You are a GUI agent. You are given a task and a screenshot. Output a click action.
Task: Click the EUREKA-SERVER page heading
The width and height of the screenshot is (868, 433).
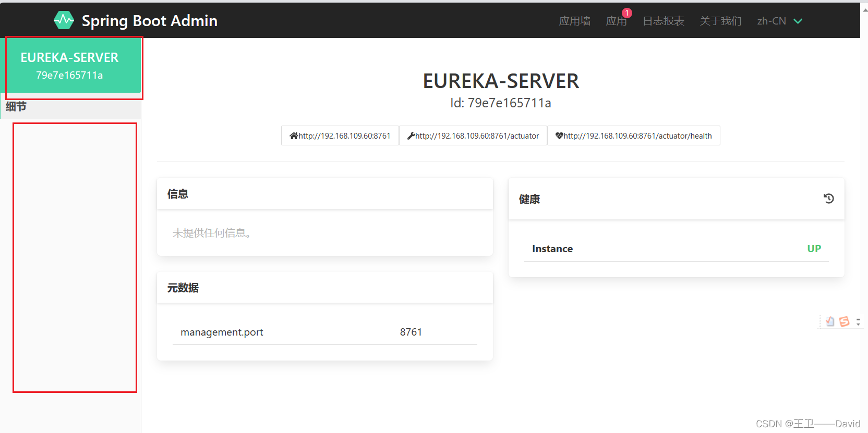click(x=501, y=81)
